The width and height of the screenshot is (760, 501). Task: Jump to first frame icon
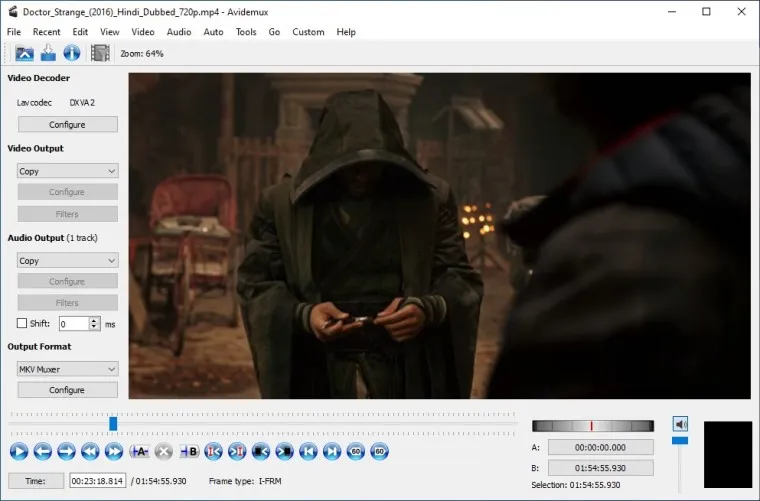308,452
